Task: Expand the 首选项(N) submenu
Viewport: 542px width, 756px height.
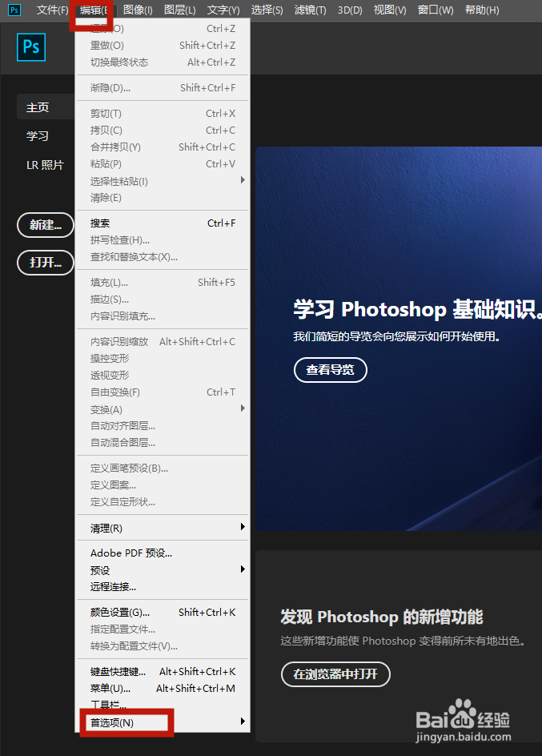Action: tap(163, 722)
